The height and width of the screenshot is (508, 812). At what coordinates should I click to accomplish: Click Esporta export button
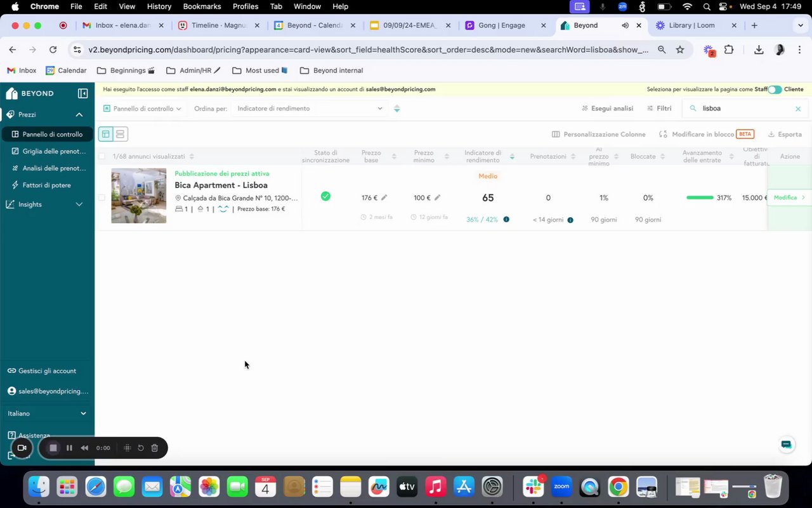(785, 135)
